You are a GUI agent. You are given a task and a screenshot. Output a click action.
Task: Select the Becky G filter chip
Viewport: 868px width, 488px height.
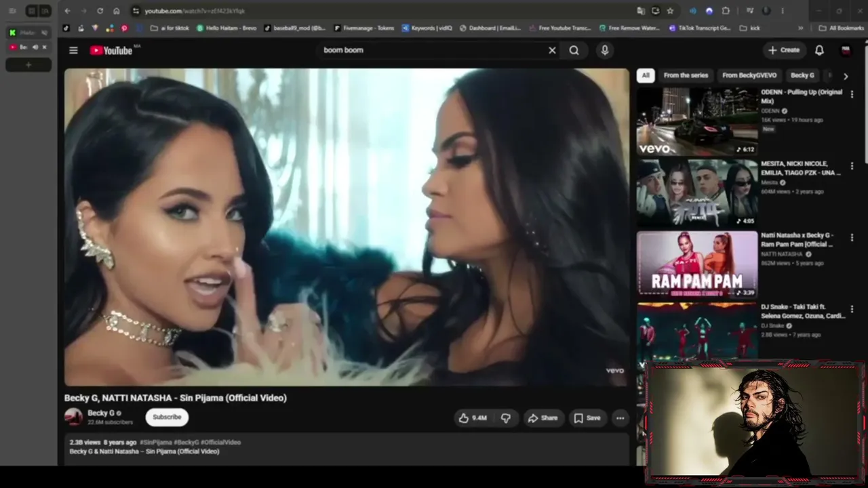point(802,76)
